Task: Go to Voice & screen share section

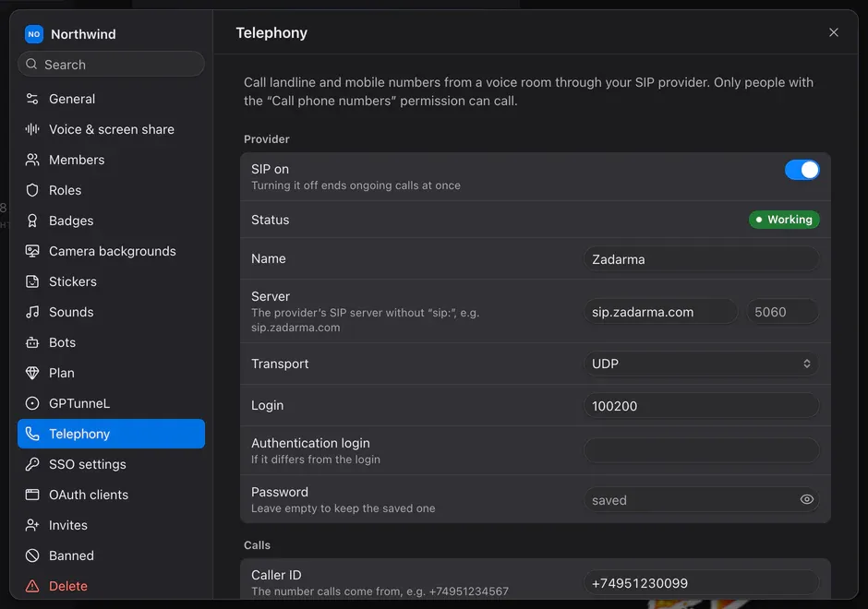Action: pos(111,129)
